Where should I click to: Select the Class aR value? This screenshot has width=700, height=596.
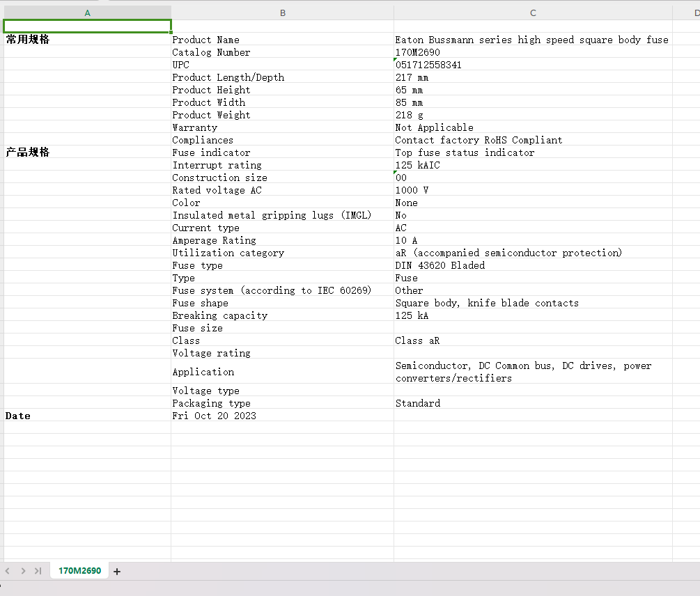click(533, 340)
